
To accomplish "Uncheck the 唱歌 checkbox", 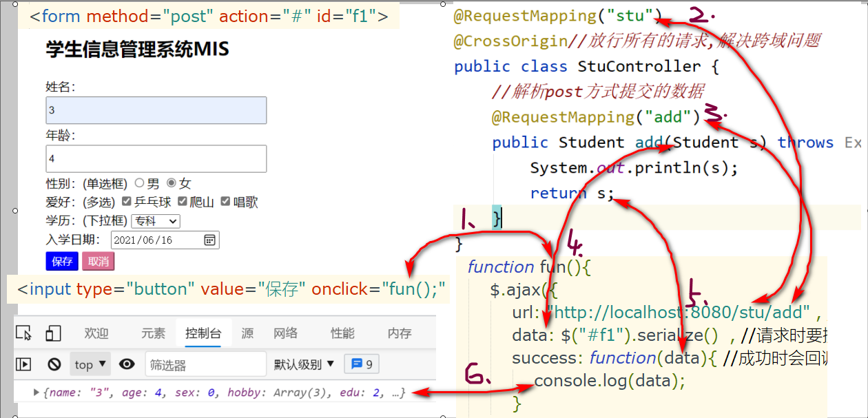I will [225, 202].
